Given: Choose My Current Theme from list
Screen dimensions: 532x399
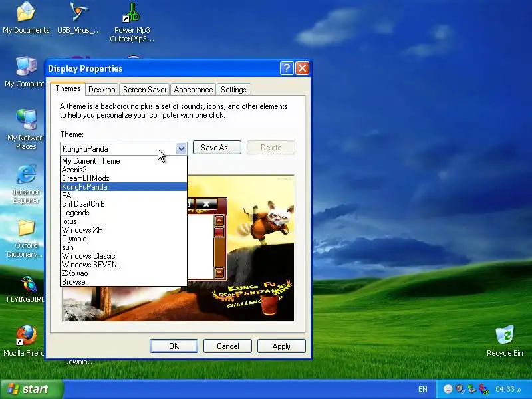Looking at the screenshot, I should 124,161.
